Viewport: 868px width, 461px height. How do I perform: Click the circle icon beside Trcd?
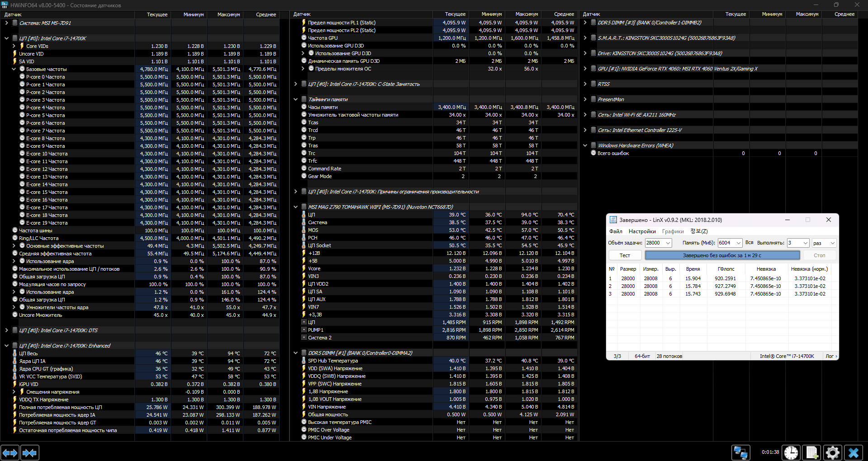coord(304,130)
